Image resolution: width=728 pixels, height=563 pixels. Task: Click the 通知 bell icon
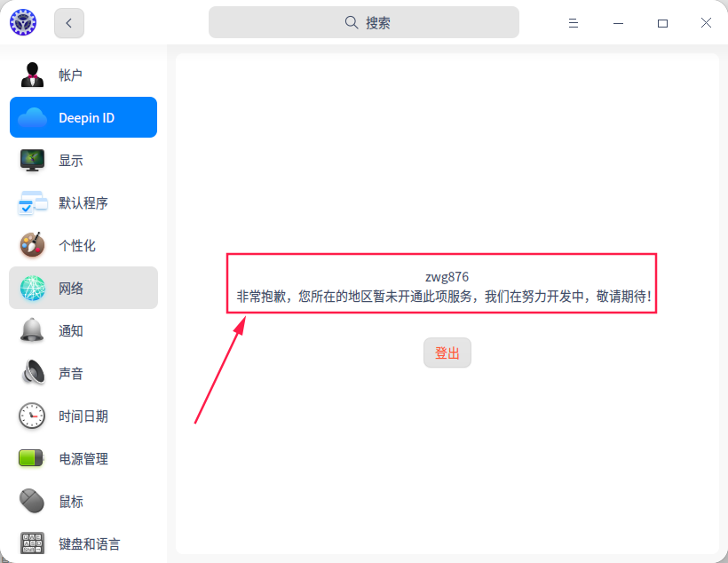32,330
